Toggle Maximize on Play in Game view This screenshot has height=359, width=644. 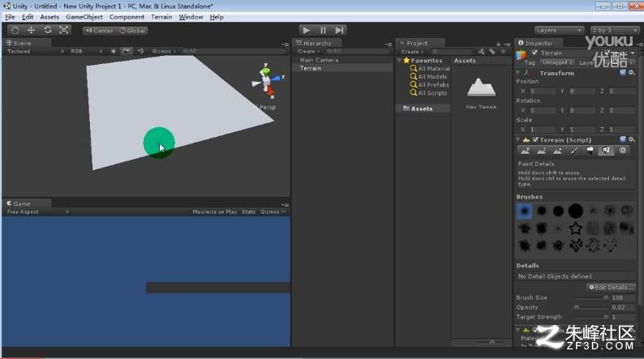click(x=214, y=212)
